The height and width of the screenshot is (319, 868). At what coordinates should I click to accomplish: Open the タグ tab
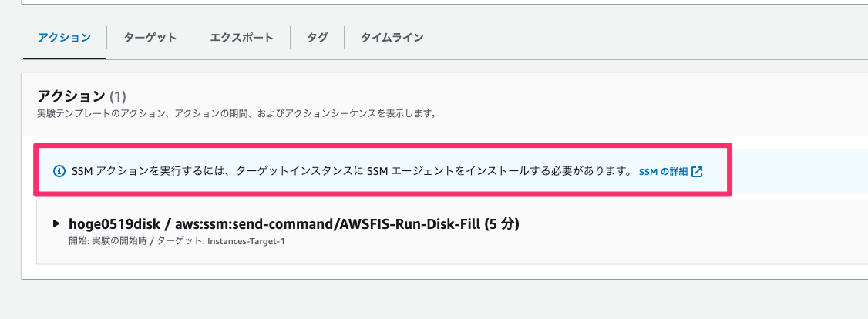pos(317,38)
